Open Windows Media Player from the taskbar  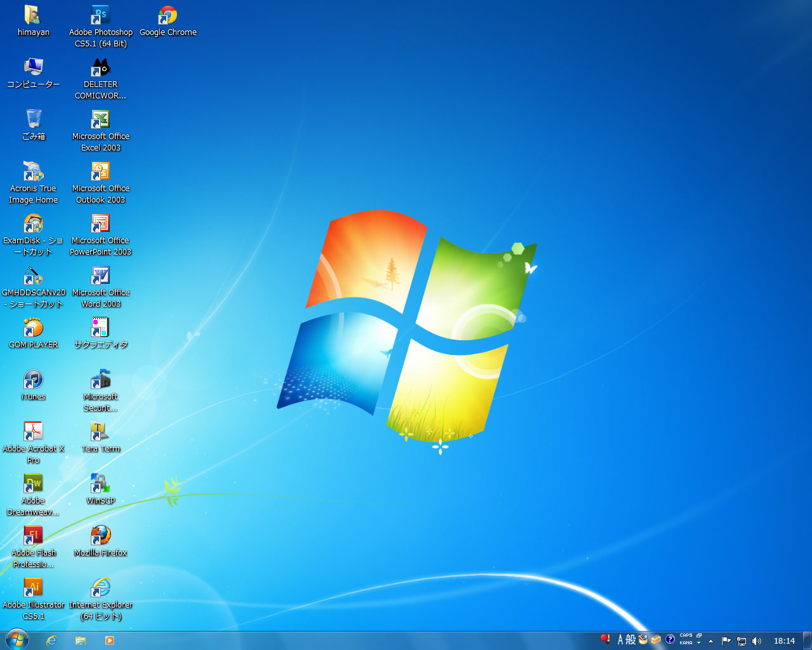[110, 640]
